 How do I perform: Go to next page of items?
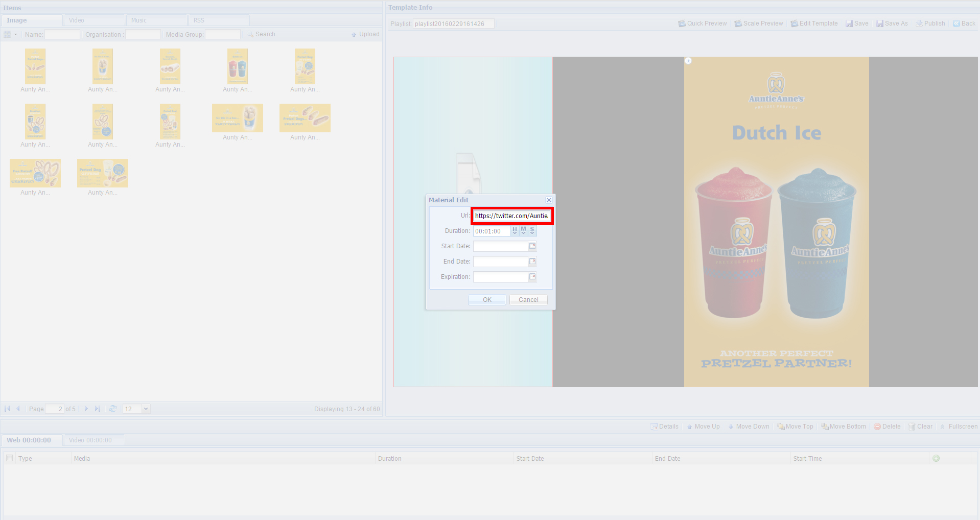click(86, 409)
